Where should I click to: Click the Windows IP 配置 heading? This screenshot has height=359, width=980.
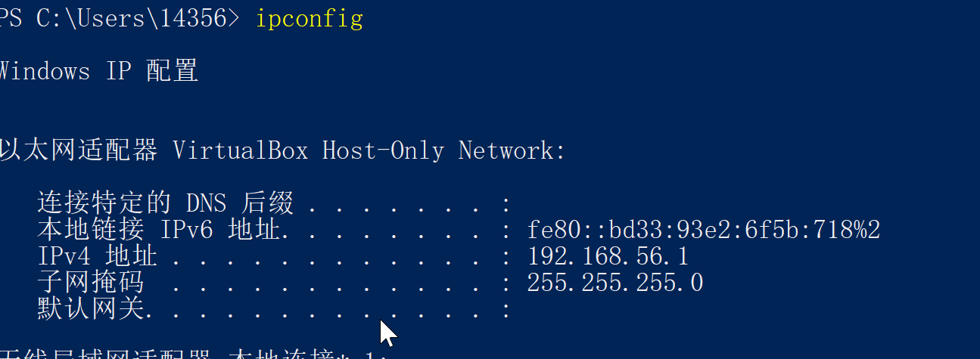98,72
